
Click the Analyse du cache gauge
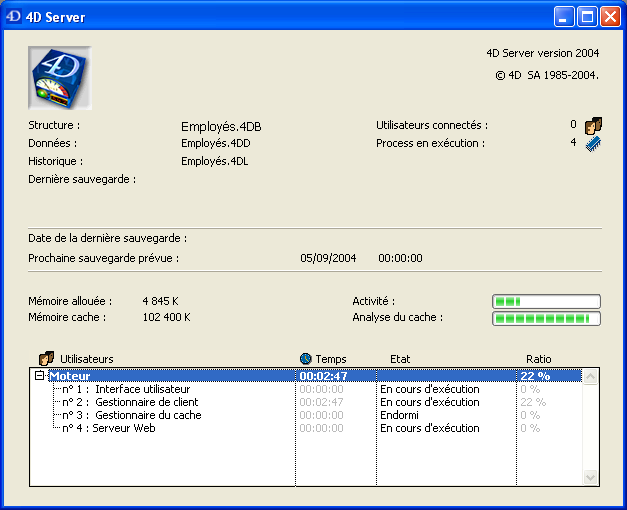point(546,318)
